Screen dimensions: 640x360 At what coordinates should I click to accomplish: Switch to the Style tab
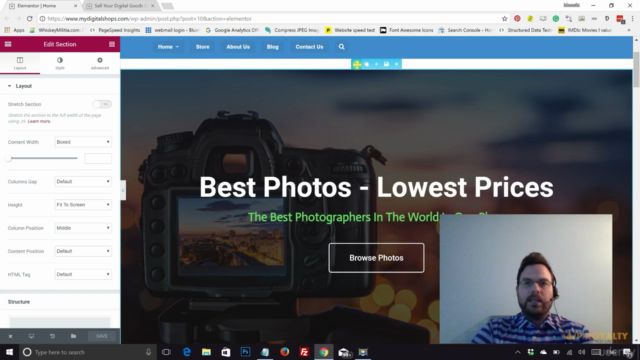[60, 63]
